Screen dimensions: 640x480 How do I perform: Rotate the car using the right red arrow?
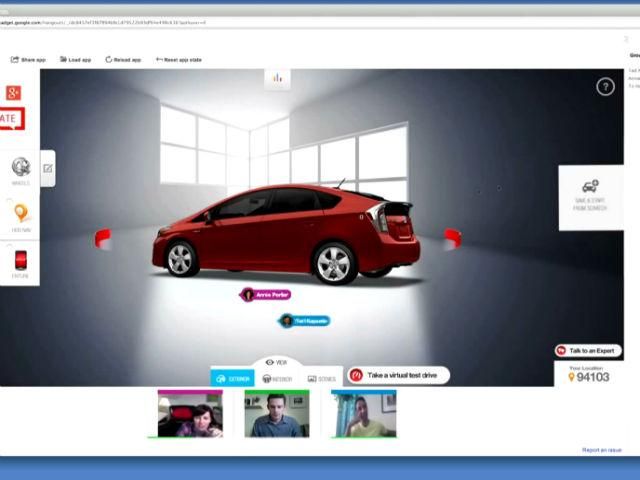[453, 239]
